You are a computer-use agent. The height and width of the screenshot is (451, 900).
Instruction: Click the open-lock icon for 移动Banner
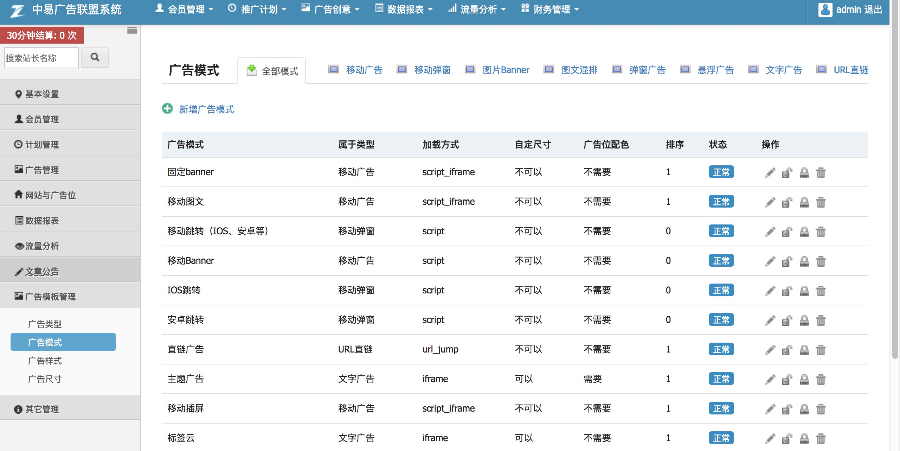coord(787,261)
